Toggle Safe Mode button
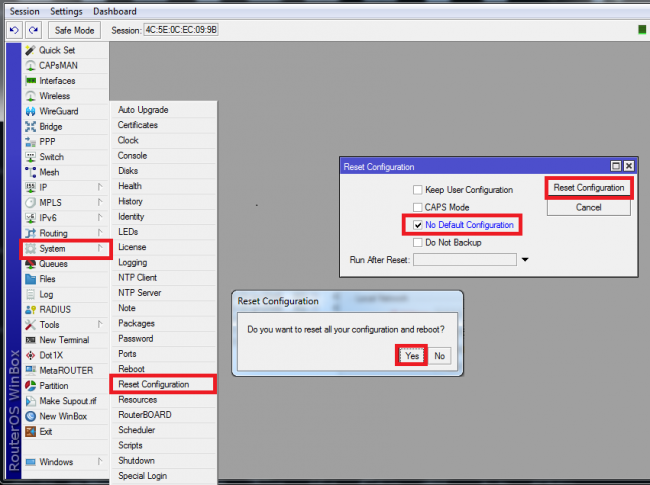The image size is (650, 485). 75,30
